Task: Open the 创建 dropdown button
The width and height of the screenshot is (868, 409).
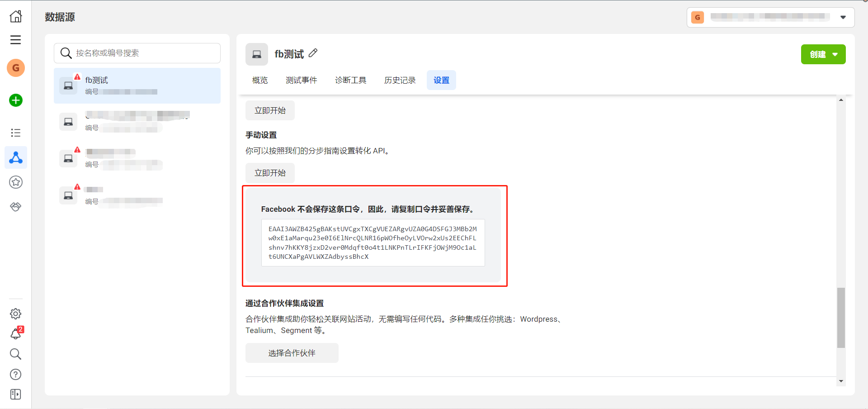Action: 823,54
